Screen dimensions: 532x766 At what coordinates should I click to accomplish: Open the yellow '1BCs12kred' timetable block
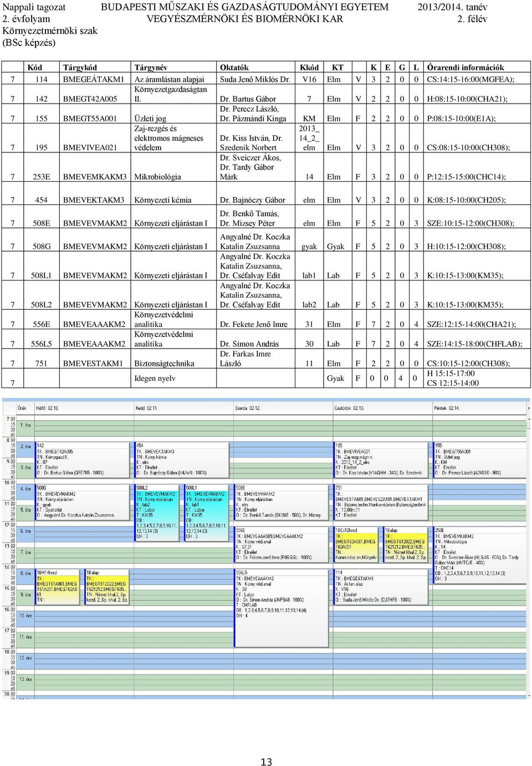(356, 544)
